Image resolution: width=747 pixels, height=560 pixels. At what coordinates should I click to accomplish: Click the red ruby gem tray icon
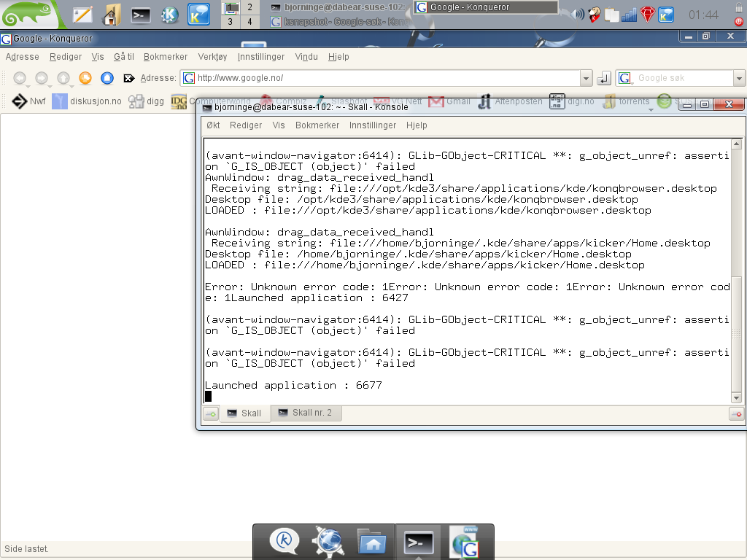coord(647,15)
